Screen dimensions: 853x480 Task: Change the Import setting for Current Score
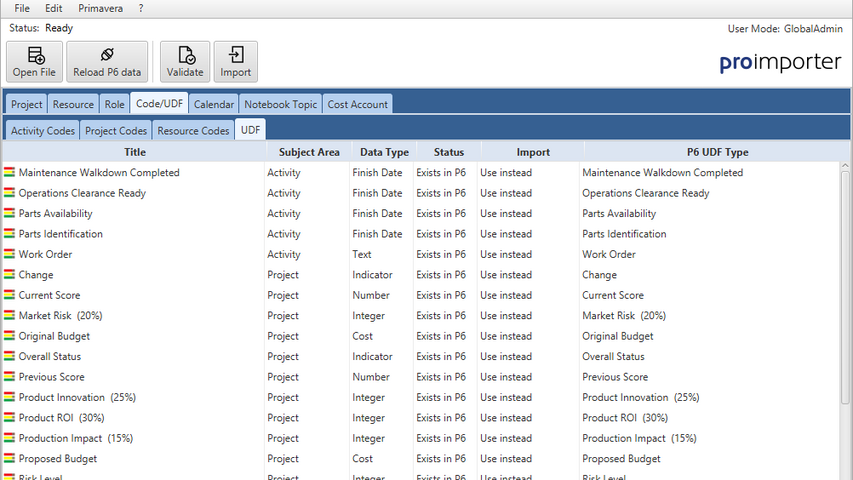[x=530, y=296]
